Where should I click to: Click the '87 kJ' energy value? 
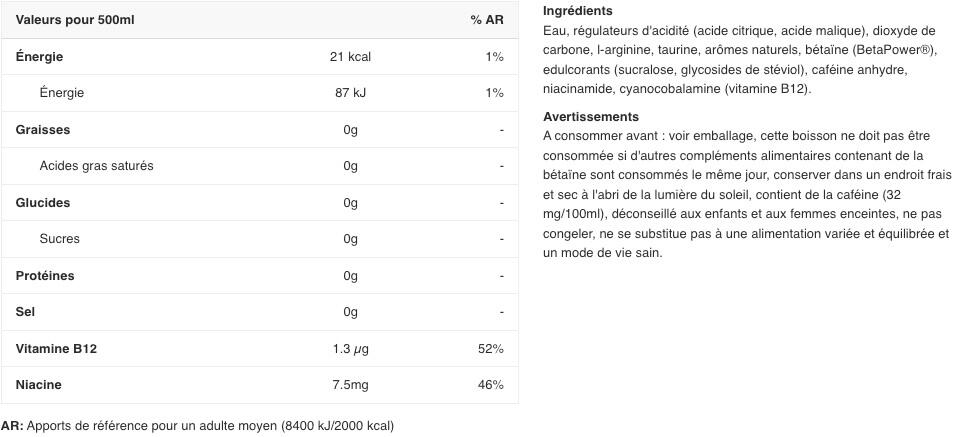[x=350, y=93]
